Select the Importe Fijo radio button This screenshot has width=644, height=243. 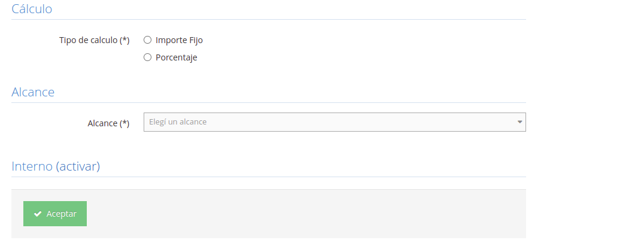147,40
